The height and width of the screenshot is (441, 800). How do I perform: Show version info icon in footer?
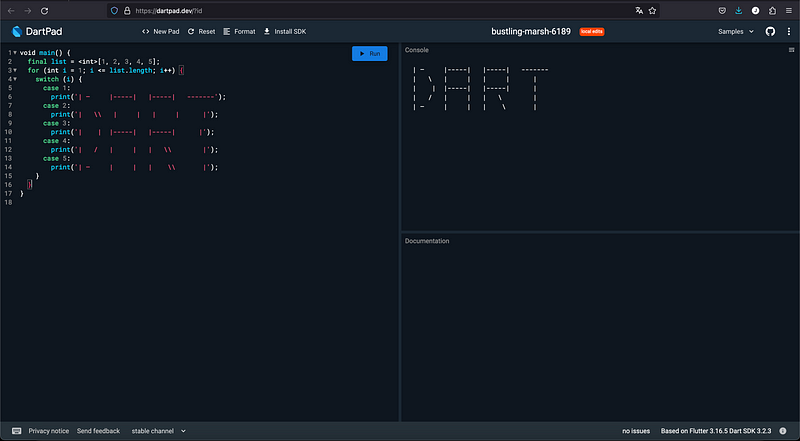(x=783, y=431)
